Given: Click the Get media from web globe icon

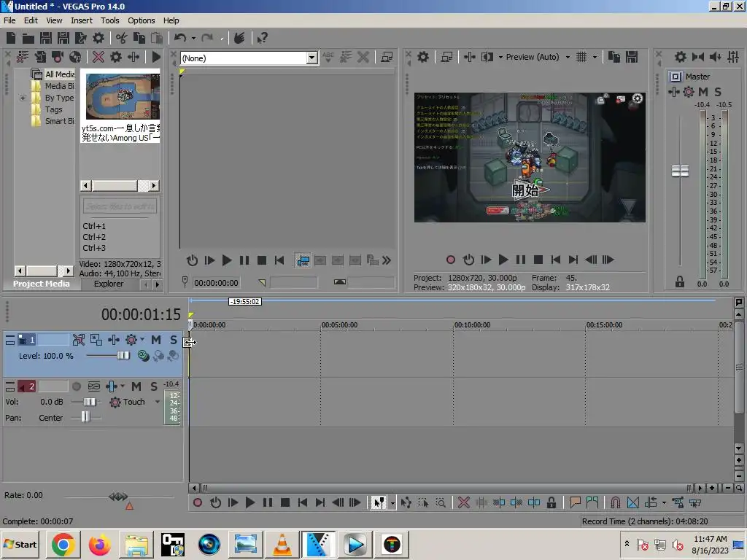Looking at the screenshot, I should [x=75, y=57].
